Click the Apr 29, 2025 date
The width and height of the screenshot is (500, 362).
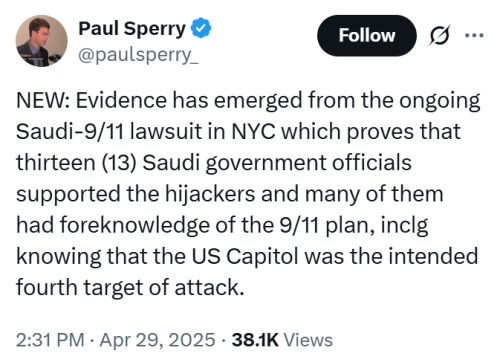tap(157, 340)
